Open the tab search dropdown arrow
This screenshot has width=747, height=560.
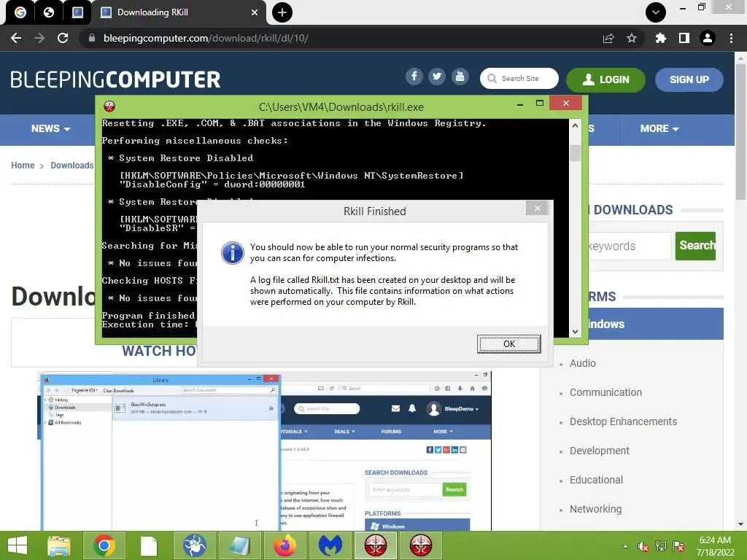(x=656, y=12)
